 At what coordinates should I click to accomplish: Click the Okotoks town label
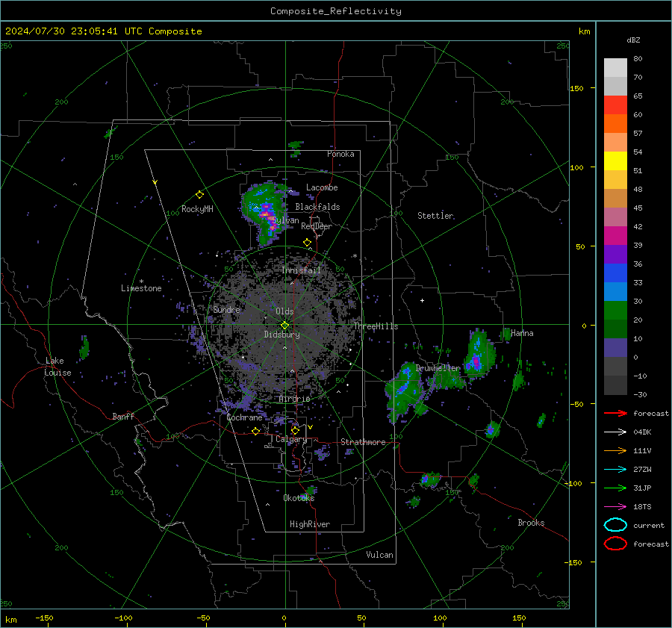(x=299, y=497)
